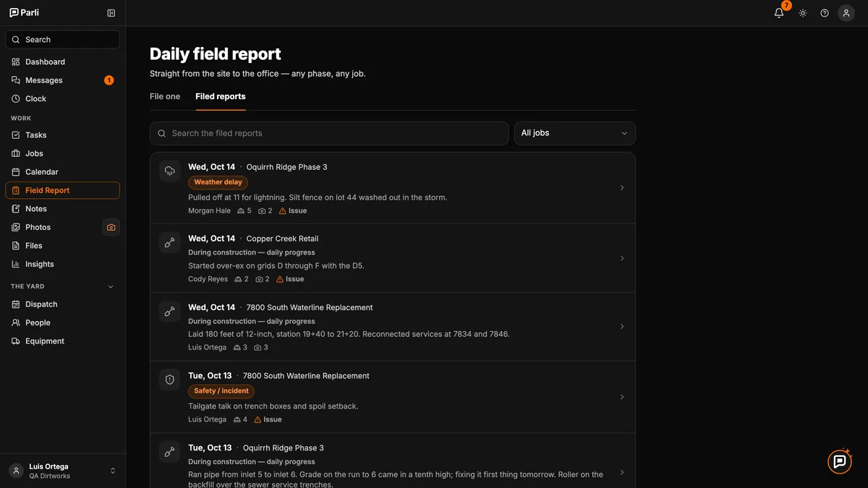The height and width of the screenshot is (488, 868).
Task: Open the Tue Oct 13 Oquirrh Ridge report chevron
Action: (x=622, y=473)
